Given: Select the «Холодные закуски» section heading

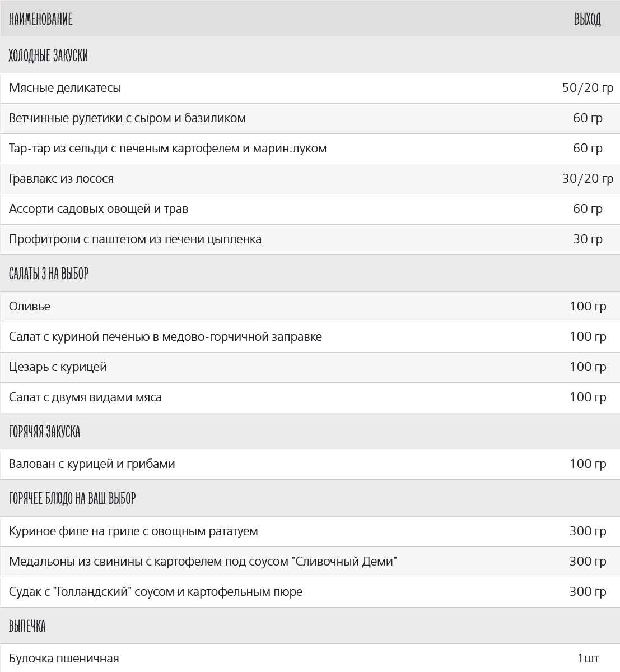Looking at the screenshot, I should click(x=48, y=55).
